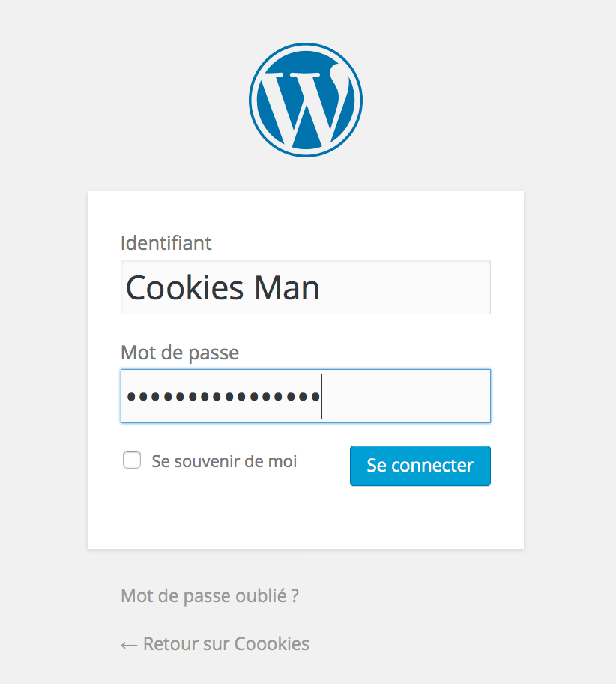Click the left arrow before Retour sur Coookies
The height and width of the screenshot is (684, 616).
pyautogui.click(x=129, y=645)
